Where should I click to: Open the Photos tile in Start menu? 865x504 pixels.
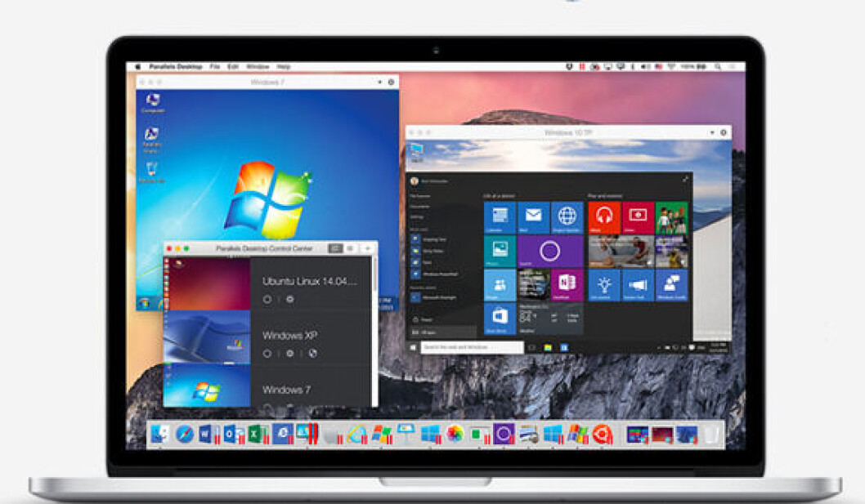click(x=500, y=252)
